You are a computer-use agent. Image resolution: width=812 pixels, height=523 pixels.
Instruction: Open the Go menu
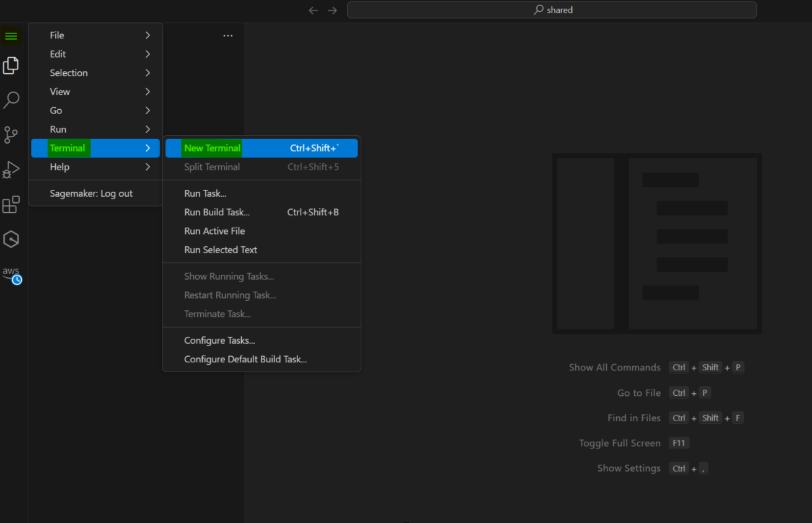tap(95, 110)
